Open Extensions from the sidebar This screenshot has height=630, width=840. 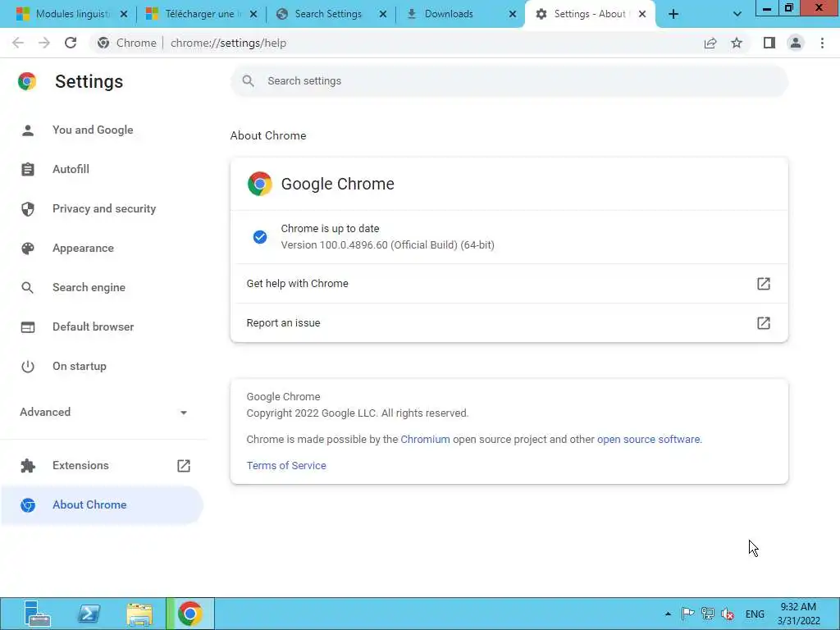[x=80, y=465]
